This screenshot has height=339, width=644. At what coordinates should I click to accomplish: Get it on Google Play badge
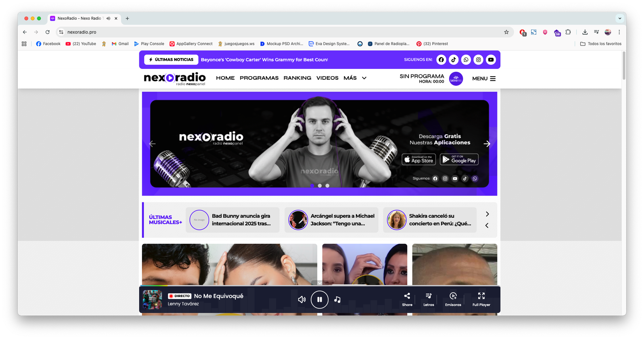[459, 160]
